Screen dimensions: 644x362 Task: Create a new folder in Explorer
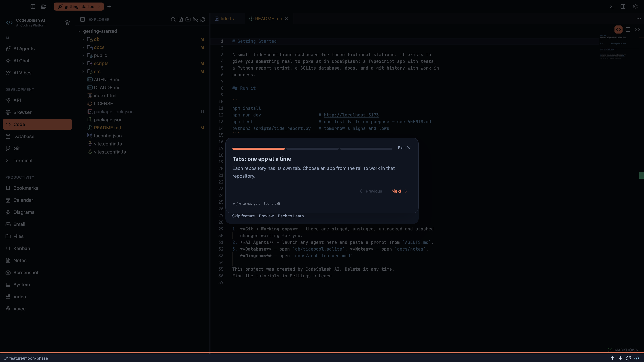click(188, 19)
